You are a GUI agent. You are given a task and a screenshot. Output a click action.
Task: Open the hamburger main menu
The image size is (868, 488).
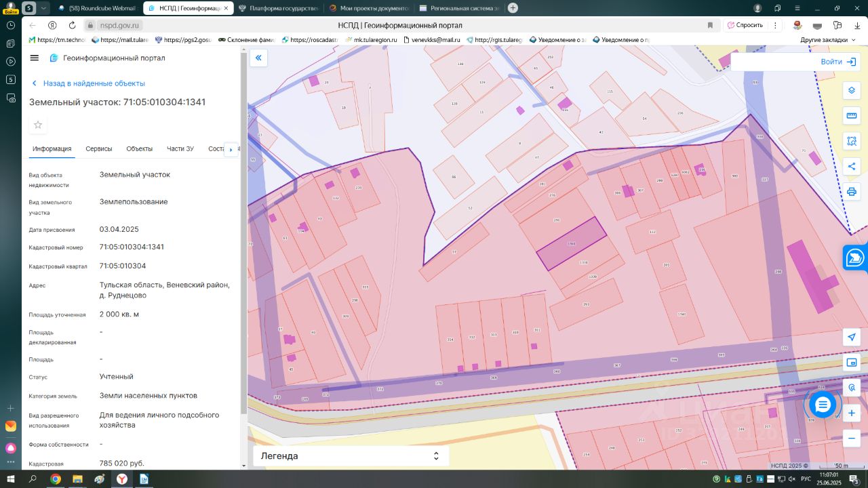point(35,58)
